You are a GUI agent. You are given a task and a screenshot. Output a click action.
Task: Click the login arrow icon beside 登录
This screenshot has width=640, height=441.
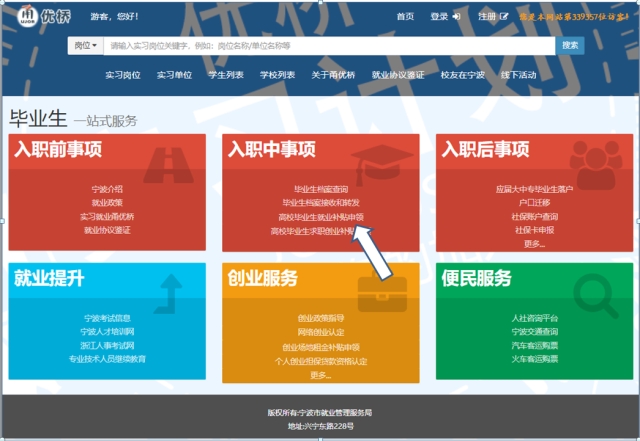[x=456, y=17]
